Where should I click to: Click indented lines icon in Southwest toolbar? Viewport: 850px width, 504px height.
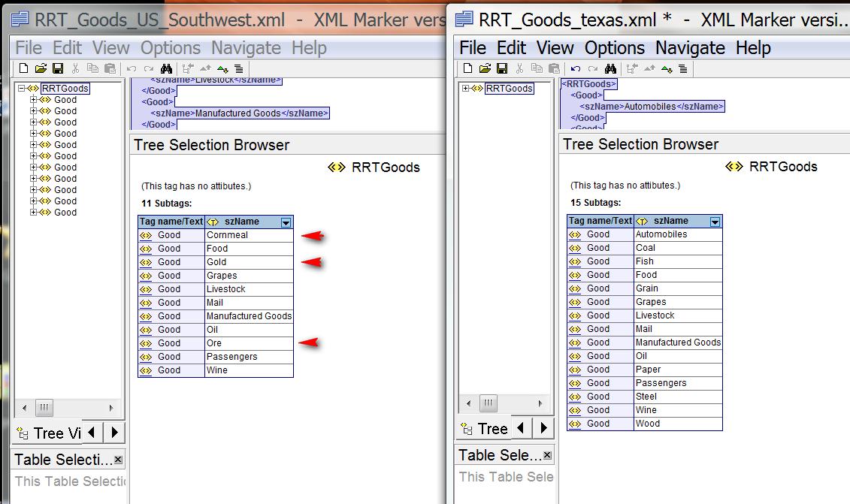238,69
